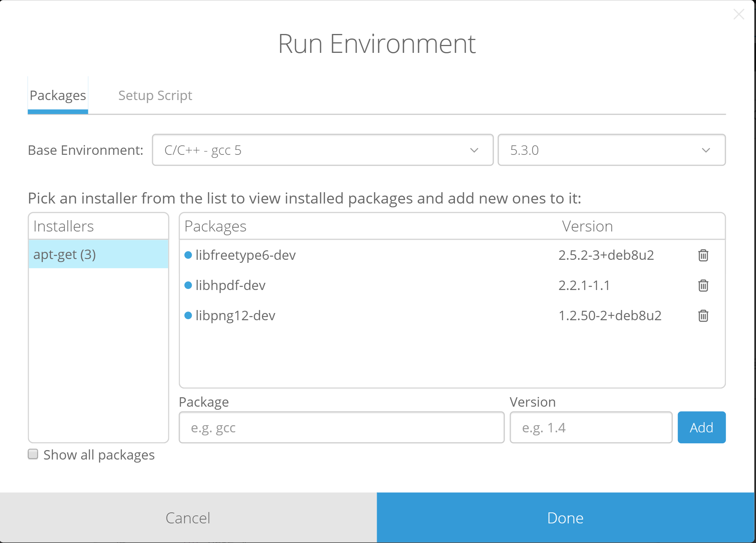Switch to the Setup Script tab
The height and width of the screenshot is (543, 756).
coord(155,95)
